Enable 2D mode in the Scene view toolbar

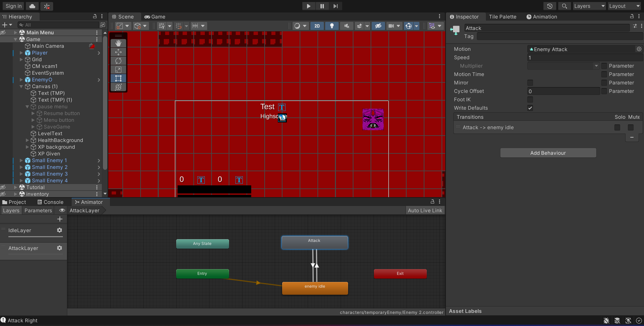pos(316,26)
